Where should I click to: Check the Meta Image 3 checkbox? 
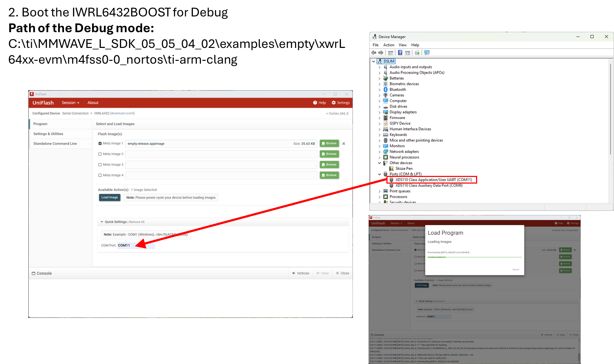(100, 165)
